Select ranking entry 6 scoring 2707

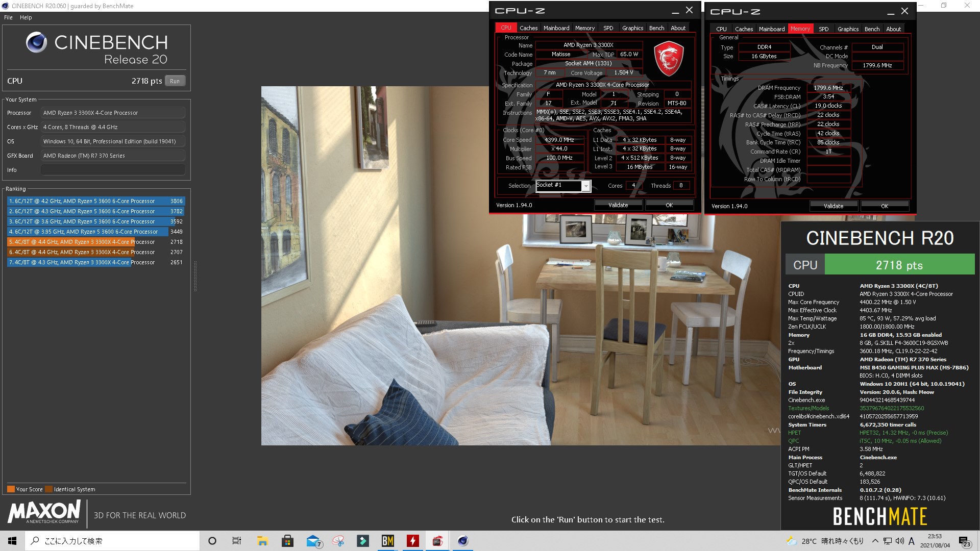click(x=96, y=252)
